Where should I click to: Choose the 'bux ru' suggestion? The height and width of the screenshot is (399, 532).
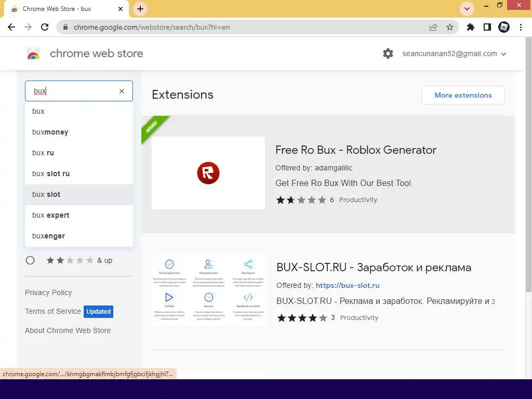point(79,153)
